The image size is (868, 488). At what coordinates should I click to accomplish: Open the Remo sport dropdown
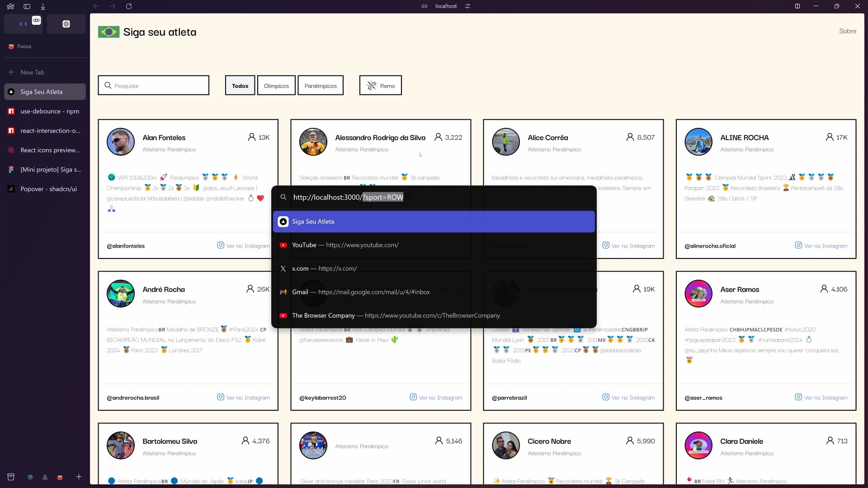pyautogui.click(x=381, y=85)
